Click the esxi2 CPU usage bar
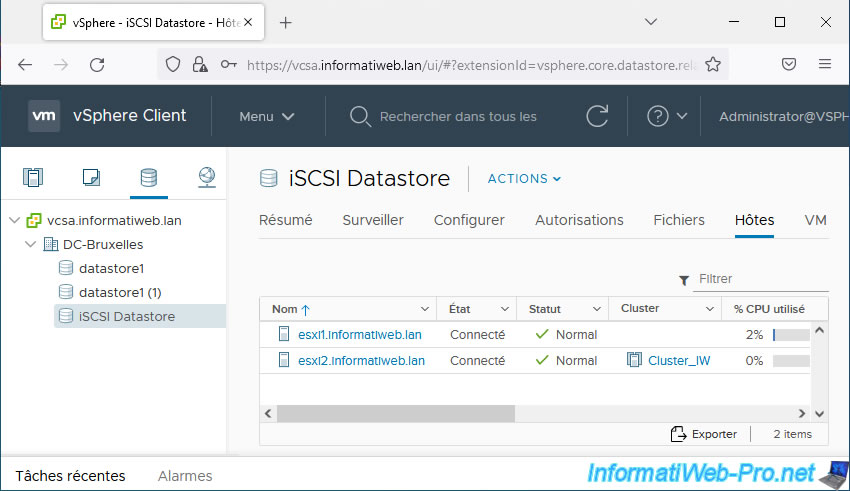 tap(791, 360)
